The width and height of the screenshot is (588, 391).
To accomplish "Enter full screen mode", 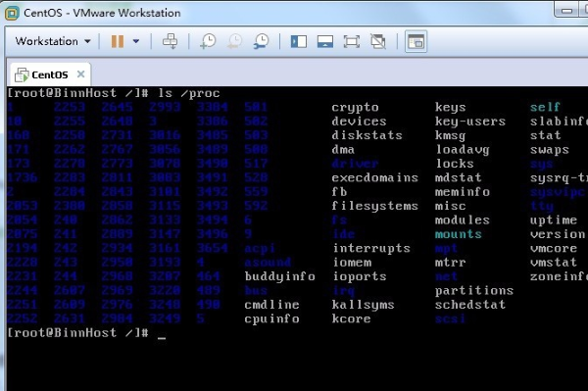I will point(352,41).
